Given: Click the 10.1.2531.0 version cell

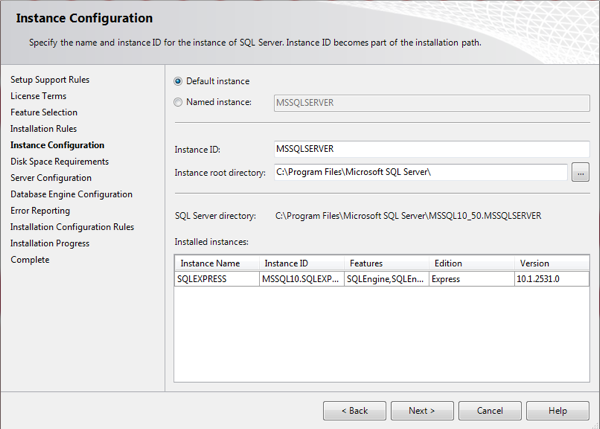Looking at the screenshot, I should (x=551, y=279).
